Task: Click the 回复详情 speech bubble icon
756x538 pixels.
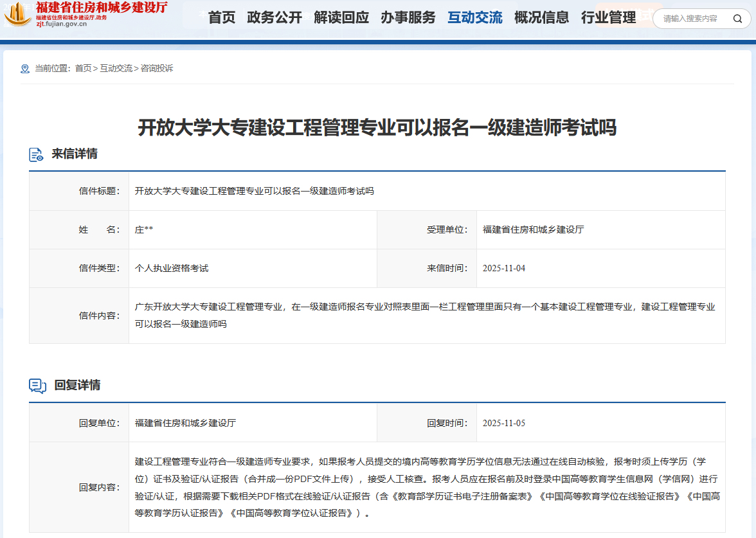Action: click(x=37, y=386)
